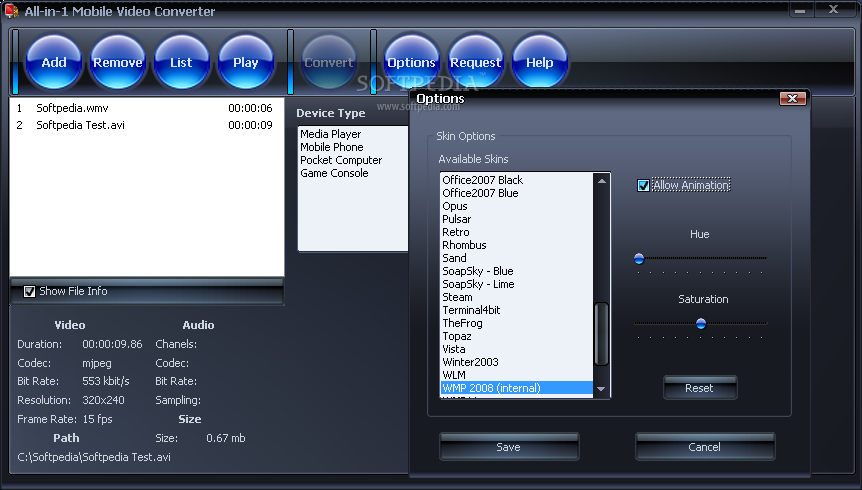
Task: Click the Remove round toolbar button
Action: [x=118, y=62]
